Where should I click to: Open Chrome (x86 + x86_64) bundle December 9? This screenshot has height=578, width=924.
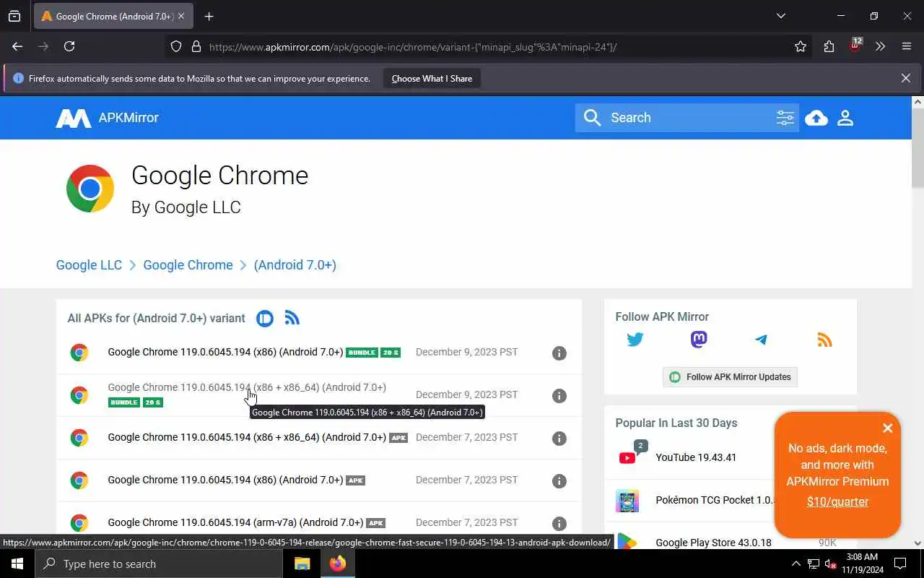click(247, 388)
